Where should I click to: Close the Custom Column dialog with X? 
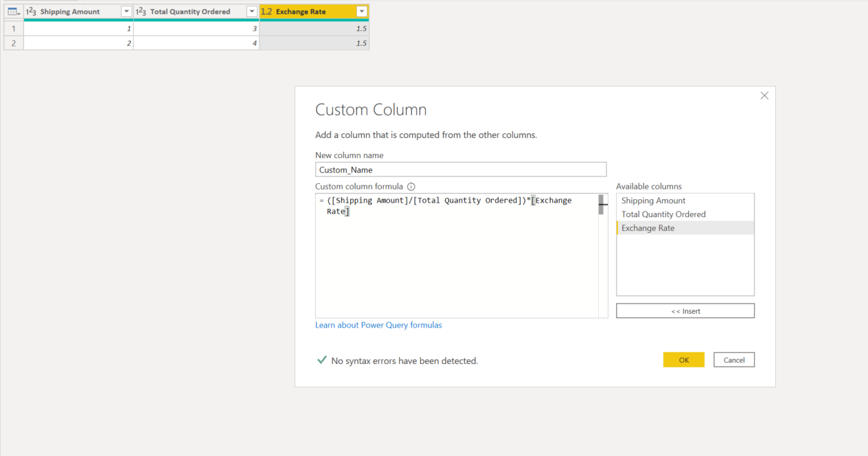(764, 95)
